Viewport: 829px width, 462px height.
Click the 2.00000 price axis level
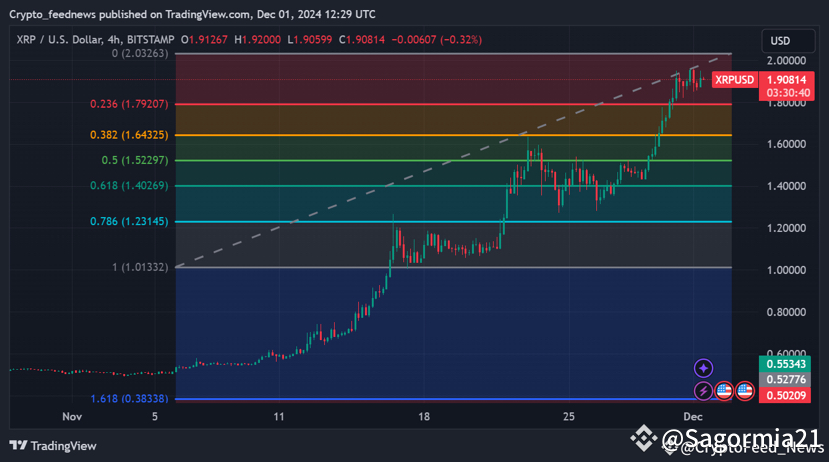point(787,61)
